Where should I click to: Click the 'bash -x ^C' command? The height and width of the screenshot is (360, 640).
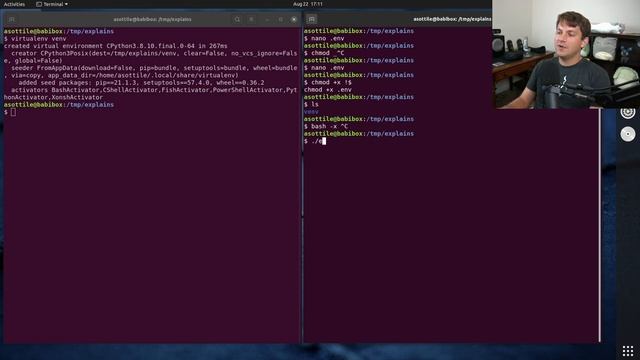coord(326,127)
